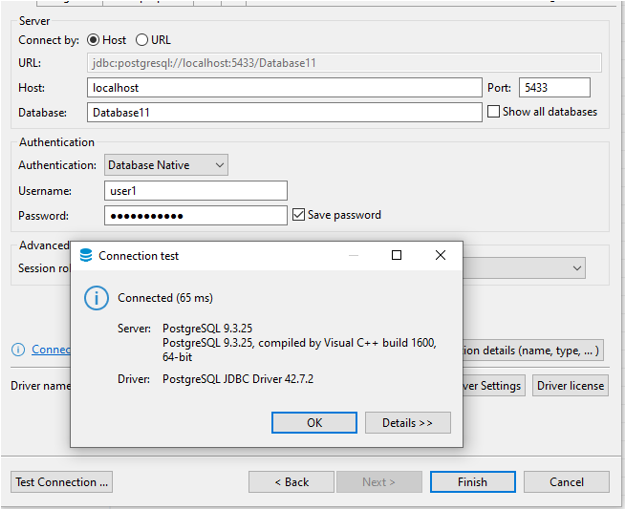This screenshot has width=626, height=509.
Task: Click the masked Password field
Action: click(196, 215)
